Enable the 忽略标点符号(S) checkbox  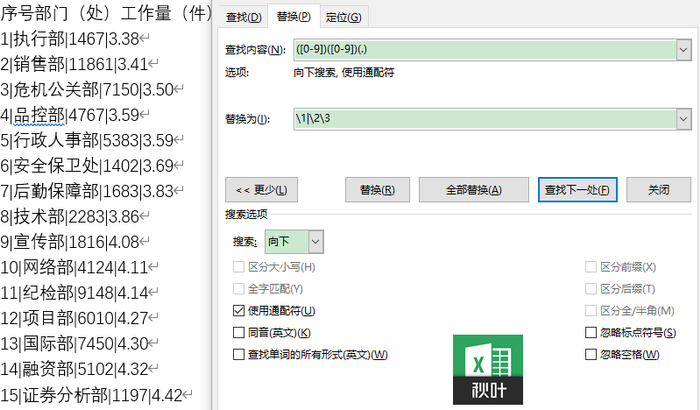tap(591, 332)
